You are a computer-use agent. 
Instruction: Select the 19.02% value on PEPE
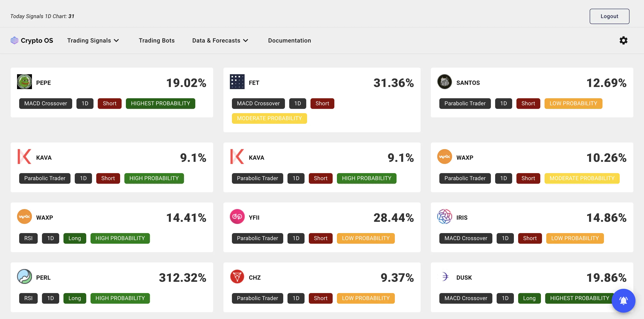(x=186, y=83)
